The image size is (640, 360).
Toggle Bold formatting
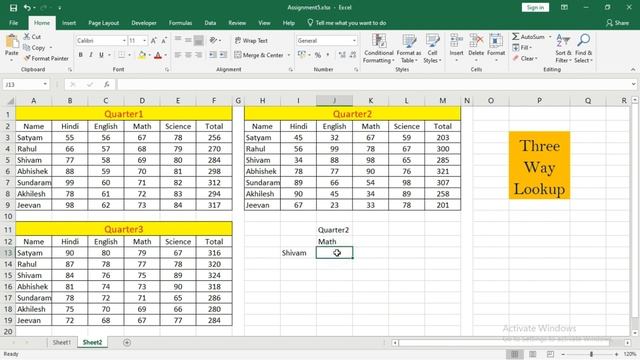coord(81,55)
